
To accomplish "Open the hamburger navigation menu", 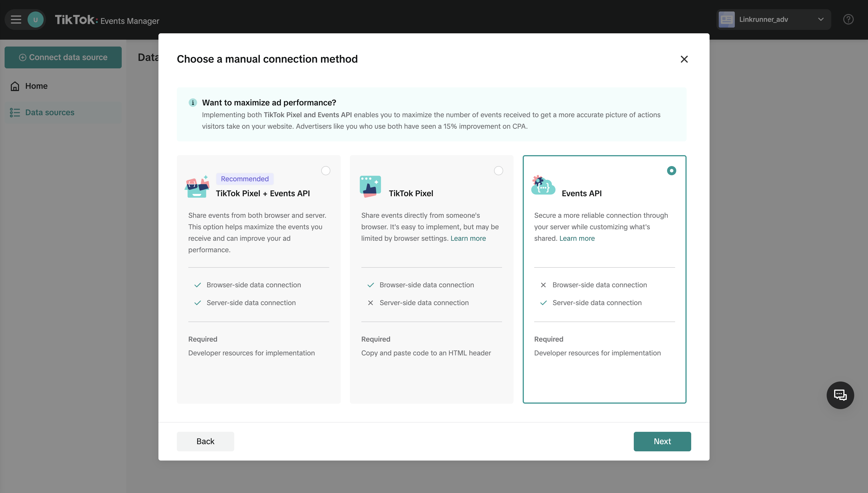I will (x=16, y=20).
